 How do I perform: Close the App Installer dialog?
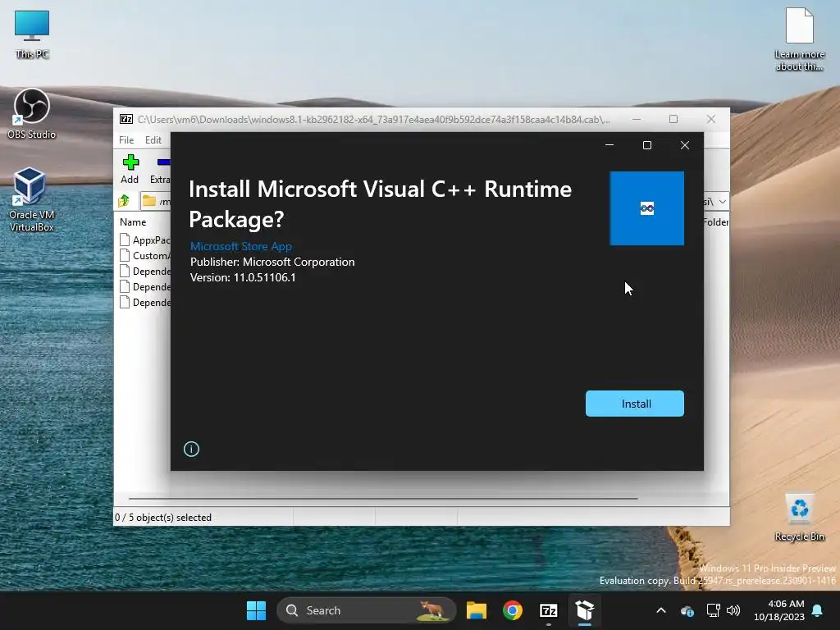click(685, 145)
